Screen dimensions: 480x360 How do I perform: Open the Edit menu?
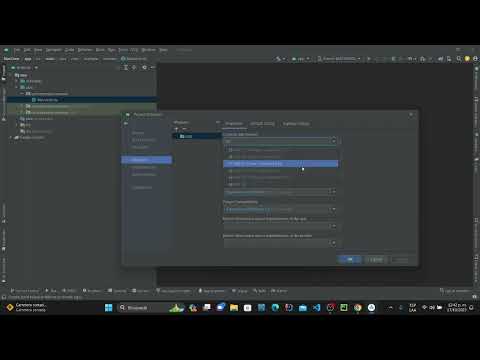point(27,50)
